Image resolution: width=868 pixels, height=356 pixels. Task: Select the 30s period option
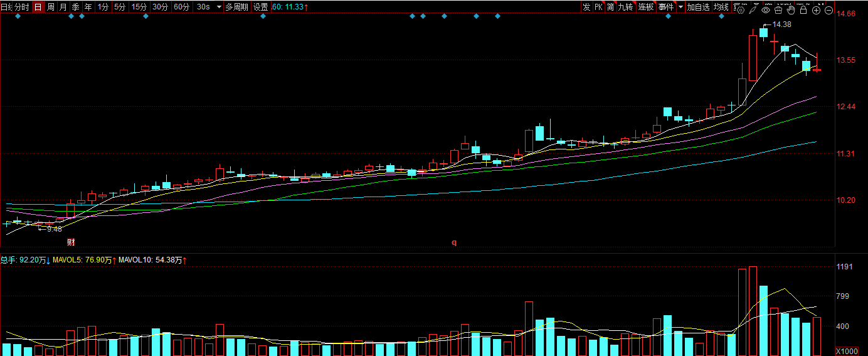coord(203,7)
